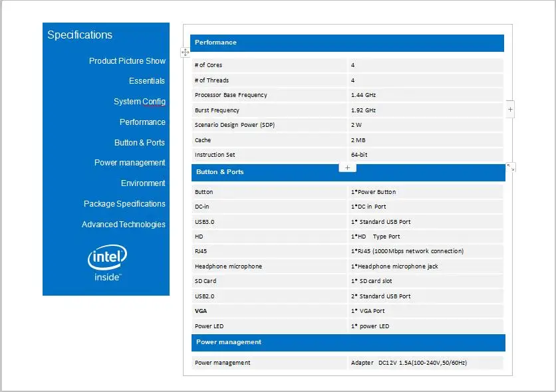Click the '1.44 GHz' value

(363, 95)
